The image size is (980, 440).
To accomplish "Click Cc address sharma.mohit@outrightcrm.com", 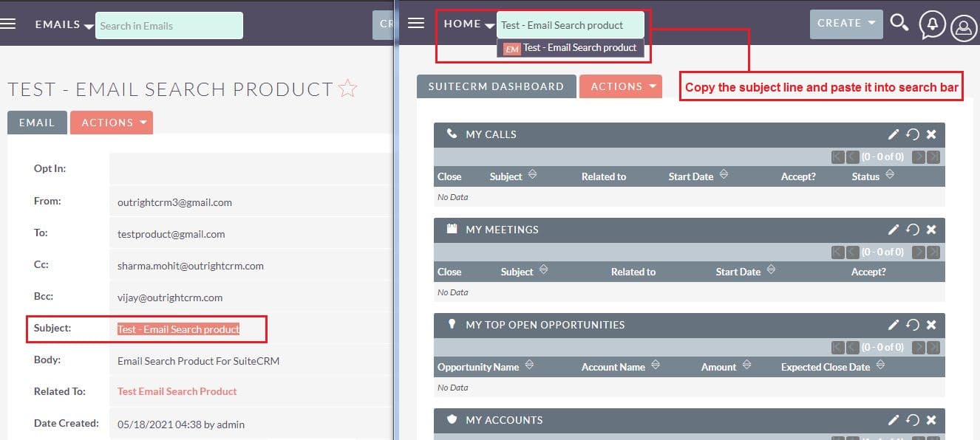I will [191, 266].
